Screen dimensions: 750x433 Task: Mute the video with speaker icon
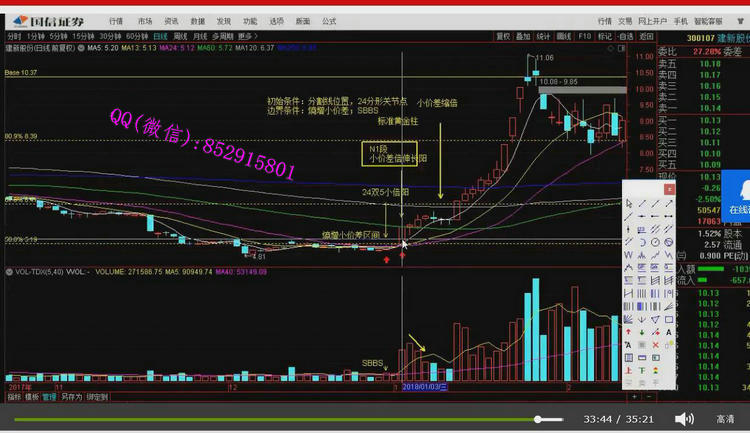(684, 419)
